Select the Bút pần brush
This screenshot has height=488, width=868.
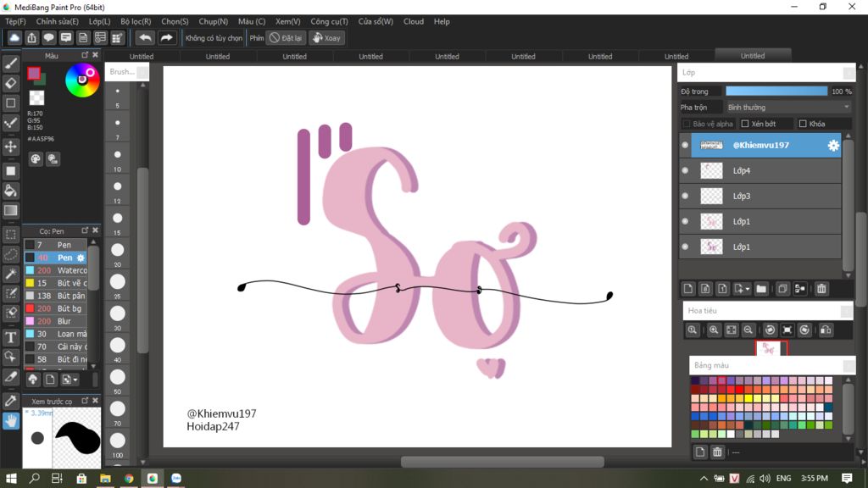click(56, 296)
